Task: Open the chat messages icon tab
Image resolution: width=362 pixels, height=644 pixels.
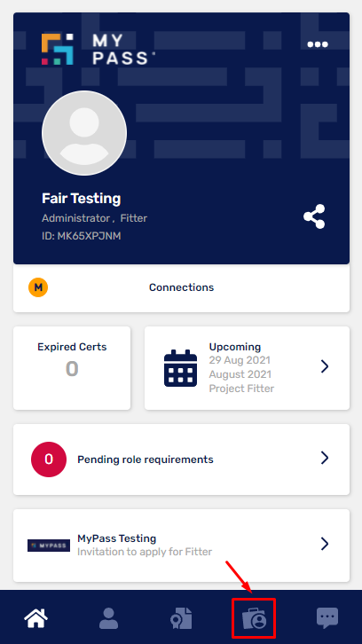Action: (x=327, y=618)
